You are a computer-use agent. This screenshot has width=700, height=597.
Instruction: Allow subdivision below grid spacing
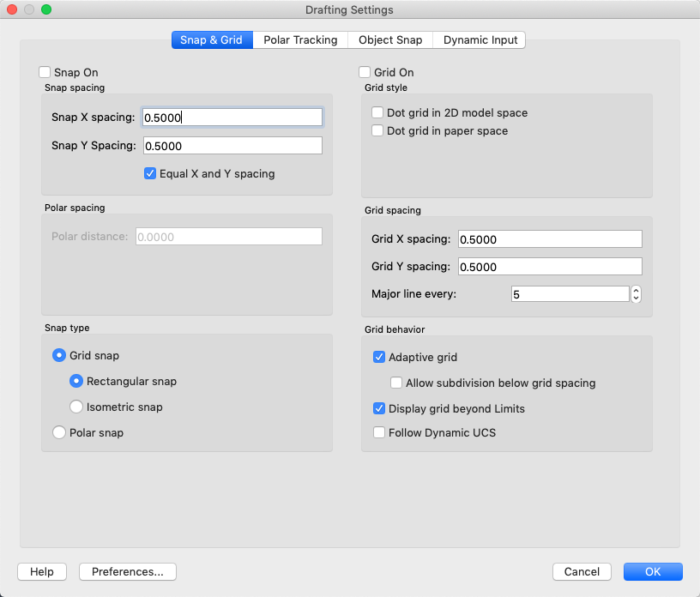396,383
